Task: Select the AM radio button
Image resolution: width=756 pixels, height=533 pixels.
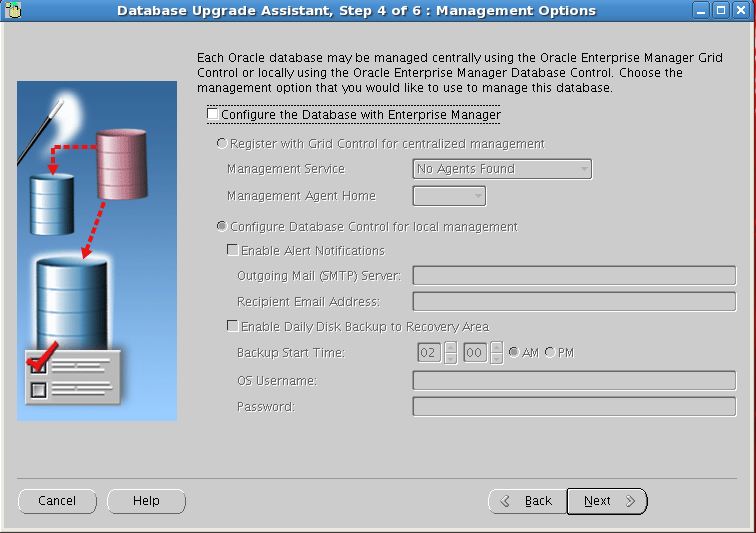Action: click(x=514, y=352)
